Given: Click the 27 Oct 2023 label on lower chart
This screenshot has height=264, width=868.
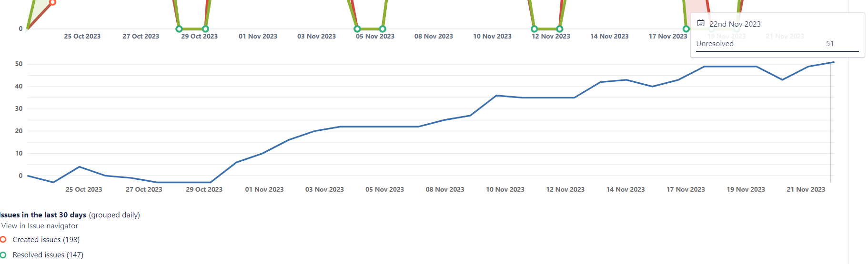Looking at the screenshot, I should pyautogui.click(x=144, y=189).
